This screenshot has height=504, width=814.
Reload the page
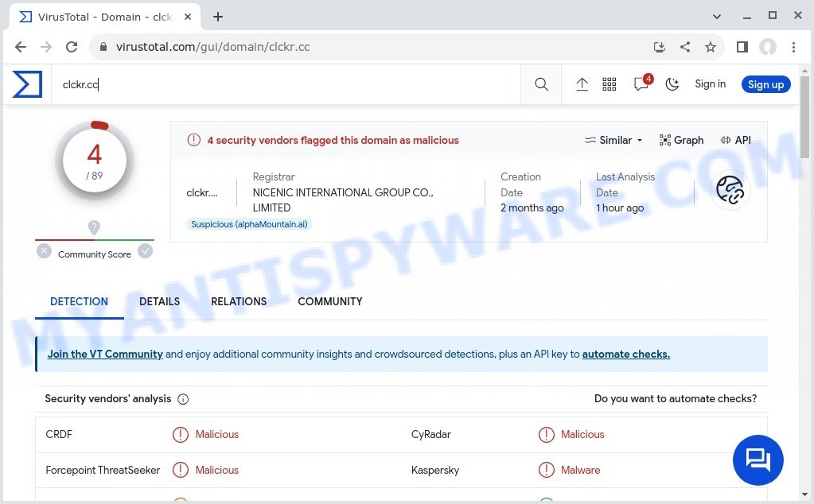[72, 47]
